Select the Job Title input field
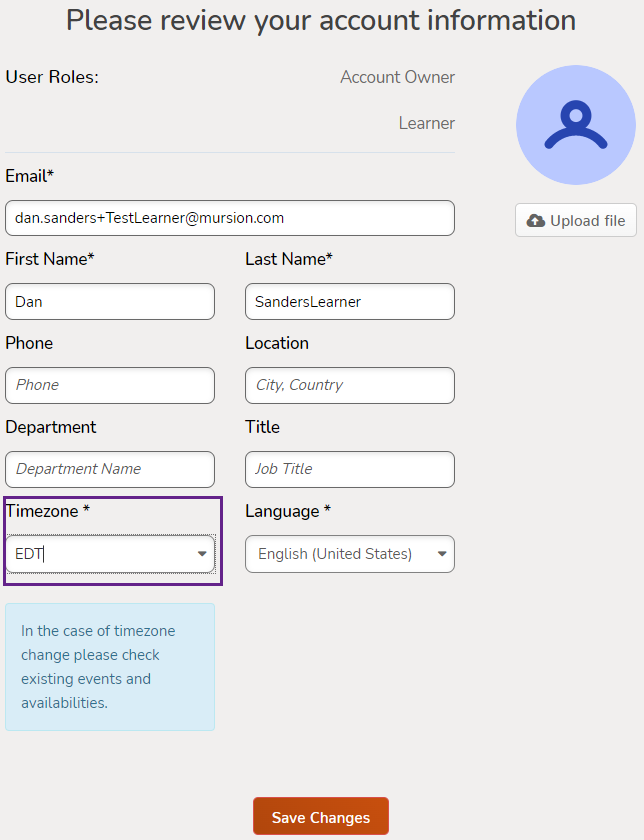 (349, 469)
